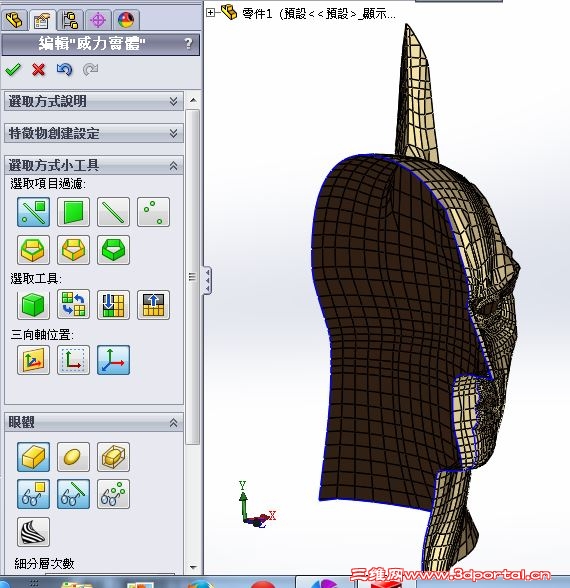This screenshot has width=570, height=588.
Task: Toggle face visibility with the glasses icon
Action: (x=33, y=494)
